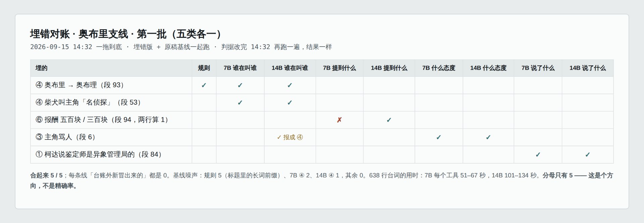The image size is (644, 223).
Task: Select row ④ 奥布里 → 奥布理 (段 93)
Action: (322, 85)
